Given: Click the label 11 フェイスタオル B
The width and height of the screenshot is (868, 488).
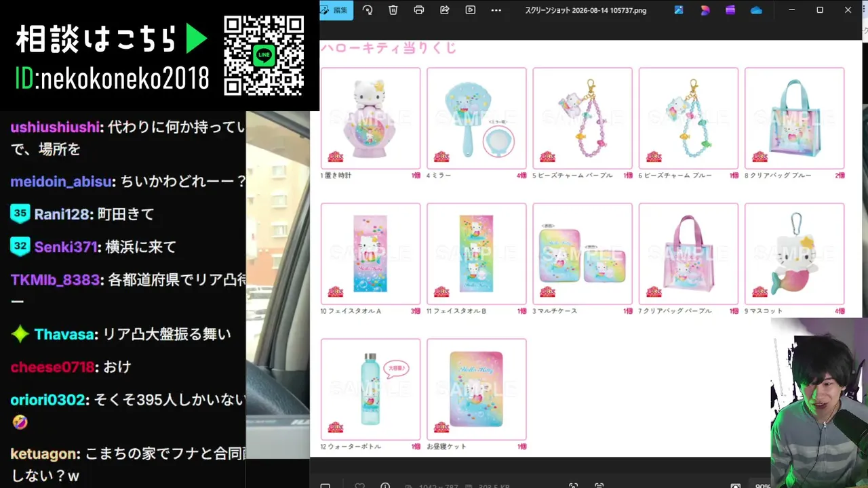Looking at the screenshot, I should 456,311.
